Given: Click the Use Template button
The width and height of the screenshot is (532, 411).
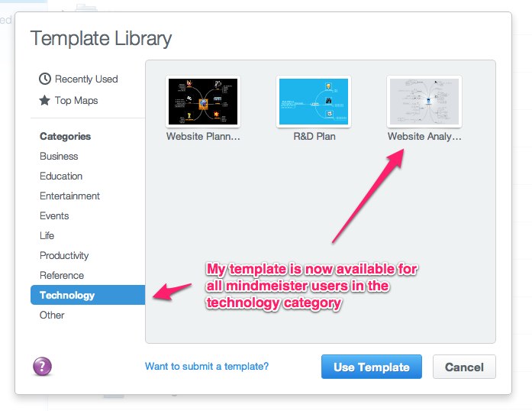Looking at the screenshot, I should [x=372, y=367].
